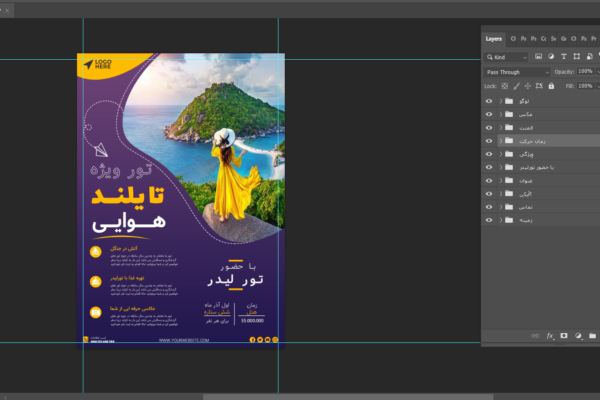600x400 pixels.
Task: Open the Opacity slider dropdown arrow
Action: click(x=599, y=72)
